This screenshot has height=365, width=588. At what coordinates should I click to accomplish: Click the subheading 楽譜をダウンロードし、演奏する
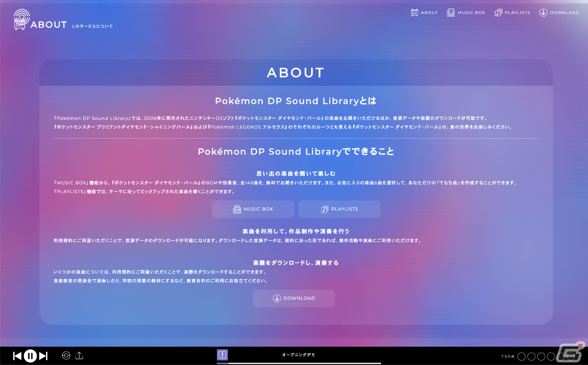click(x=296, y=263)
